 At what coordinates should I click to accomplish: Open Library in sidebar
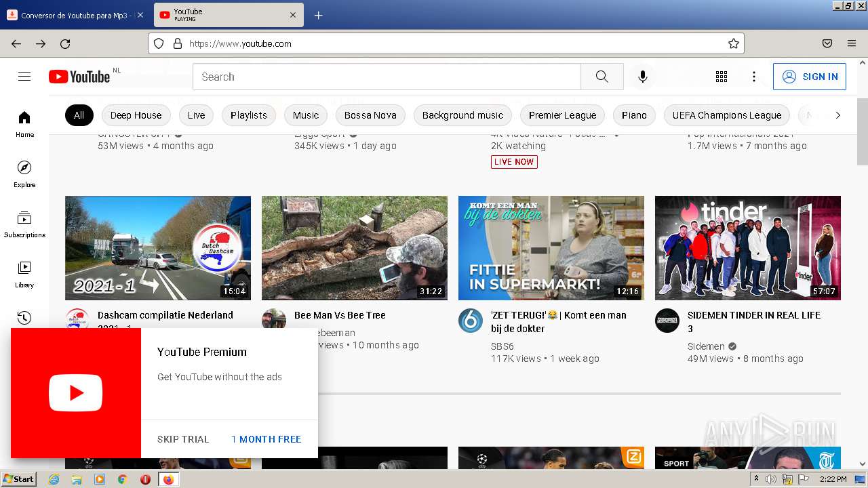24,274
